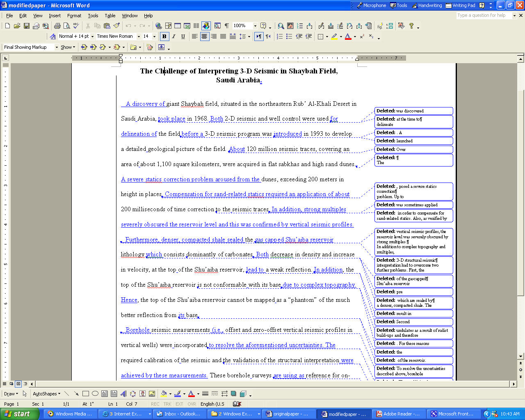The image size is (525, 420).
Task: Apply yellow highlight color
Action: [x=334, y=37]
